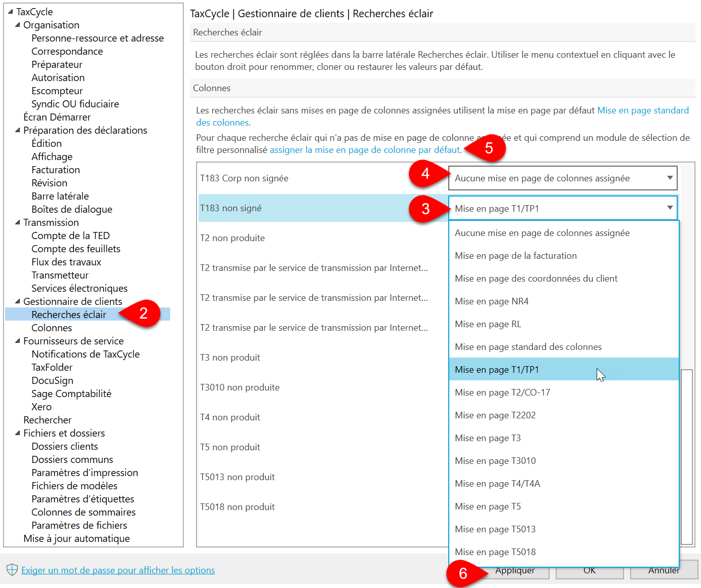Image resolution: width=701 pixels, height=588 pixels.
Task: Open Flux des travaux page
Action: pyautogui.click(x=66, y=262)
